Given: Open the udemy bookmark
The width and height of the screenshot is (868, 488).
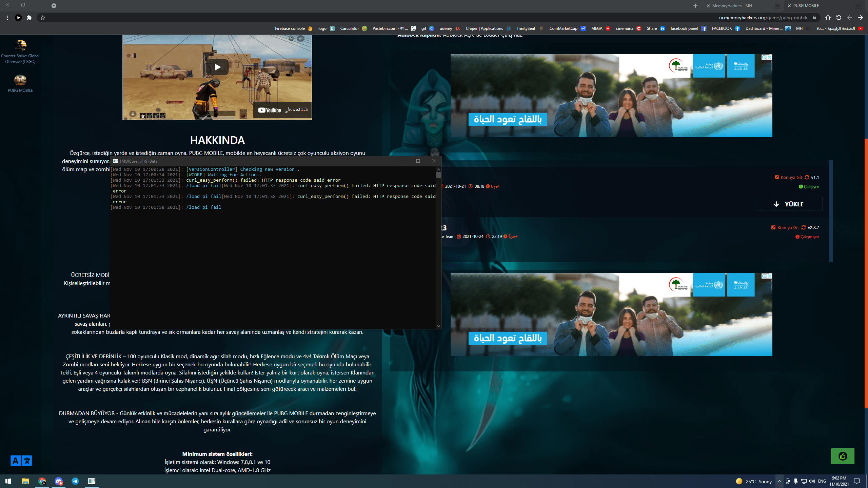Looking at the screenshot, I should tap(450, 28).
